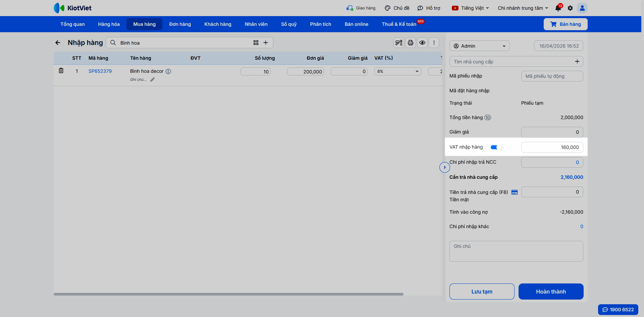Click the date field 16/04/2026 16:52
The width and height of the screenshot is (644, 317).
(558, 46)
